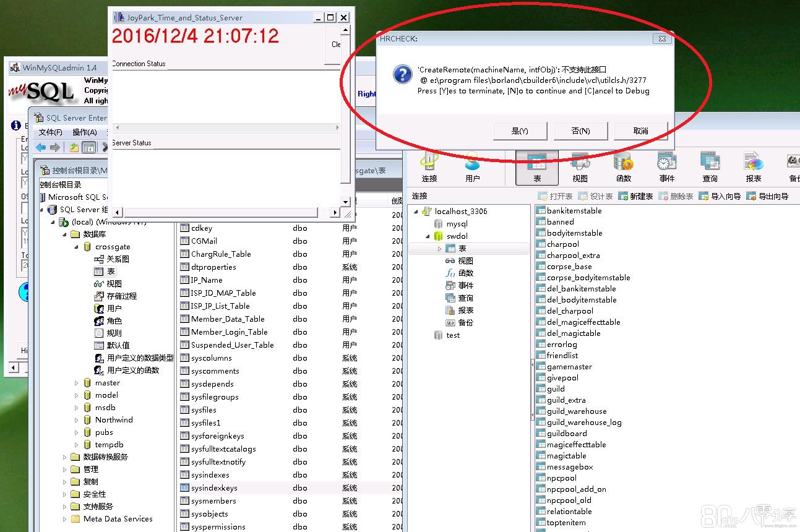
Task: Click the up-one-level folder icon in Enterprise Manager
Action: pos(74,147)
